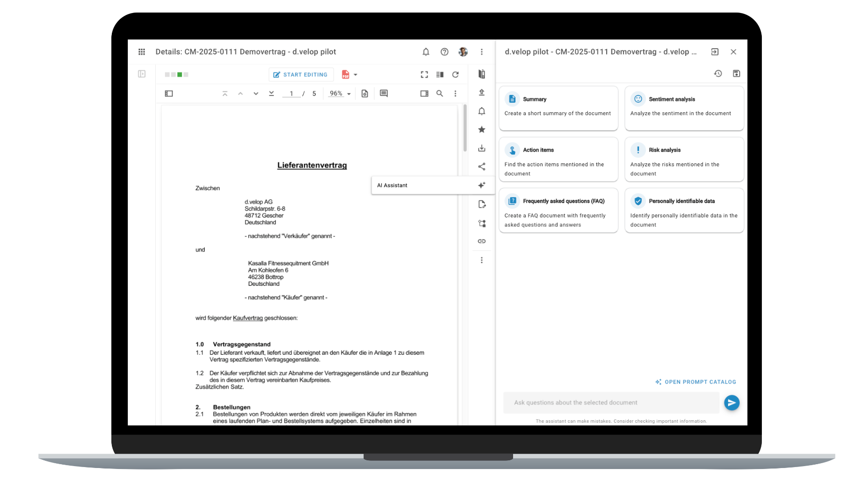The height and width of the screenshot is (482, 868).
Task: Open the prompt catalog link
Action: tap(695, 382)
